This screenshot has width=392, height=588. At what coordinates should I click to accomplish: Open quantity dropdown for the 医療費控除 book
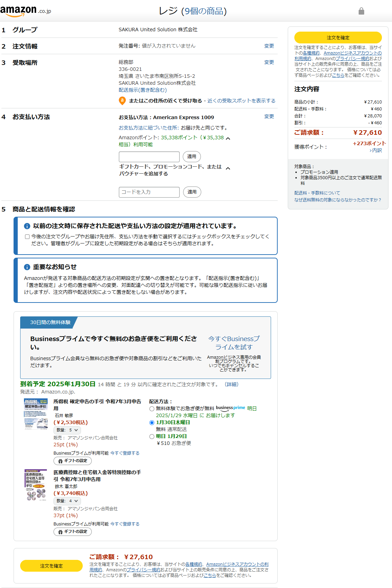67,501
